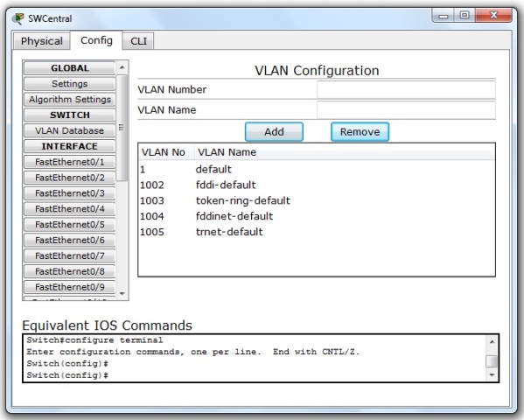Select interface FastEthernet0/9

(x=69, y=287)
